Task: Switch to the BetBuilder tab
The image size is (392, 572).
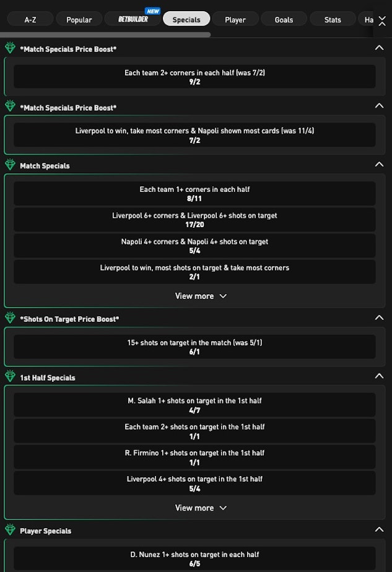Action: pyautogui.click(x=133, y=19)
